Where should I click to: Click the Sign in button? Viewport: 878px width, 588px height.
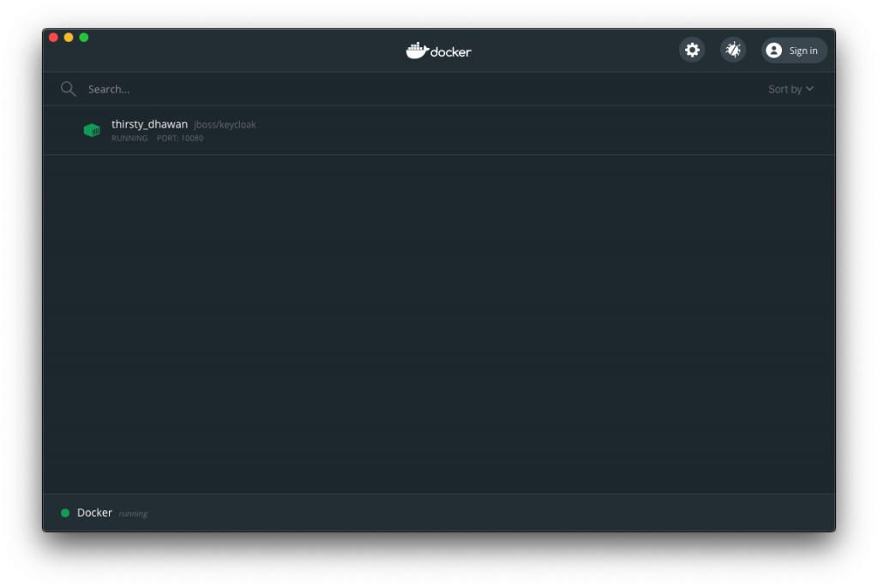pyautogui.click(x=794, y=51)
